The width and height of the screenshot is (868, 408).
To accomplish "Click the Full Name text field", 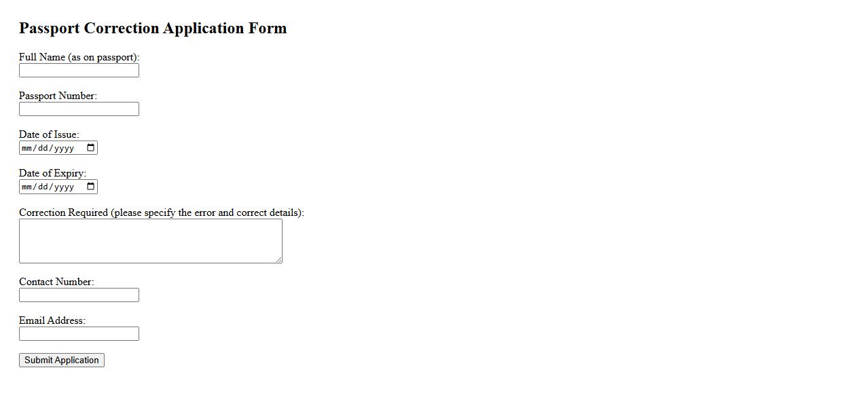I will click(x=79, y=71).
